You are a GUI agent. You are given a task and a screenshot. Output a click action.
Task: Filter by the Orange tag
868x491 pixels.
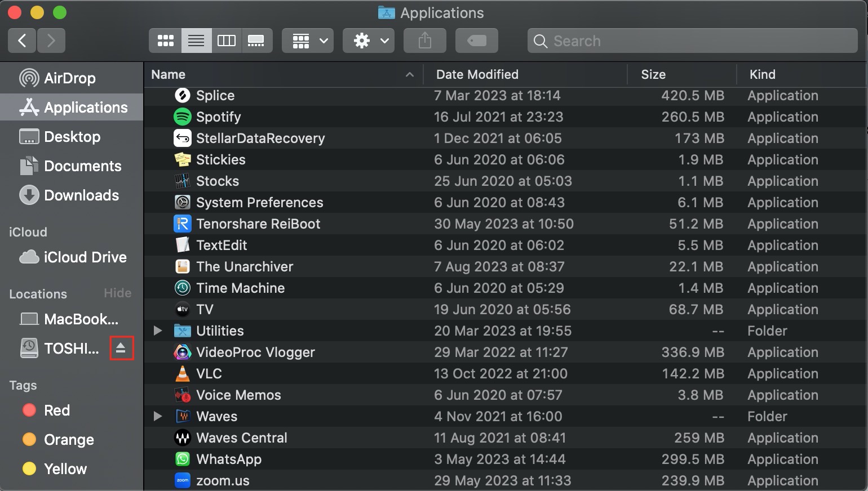72,439
